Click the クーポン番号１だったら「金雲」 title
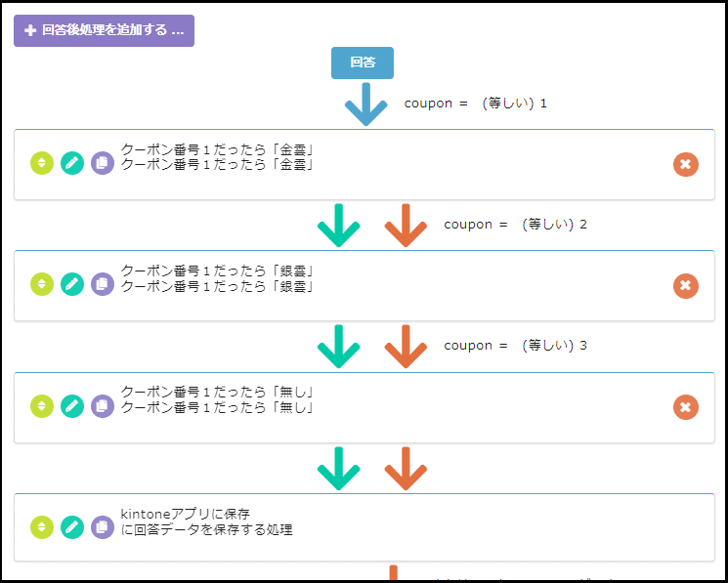 (218, 149)
